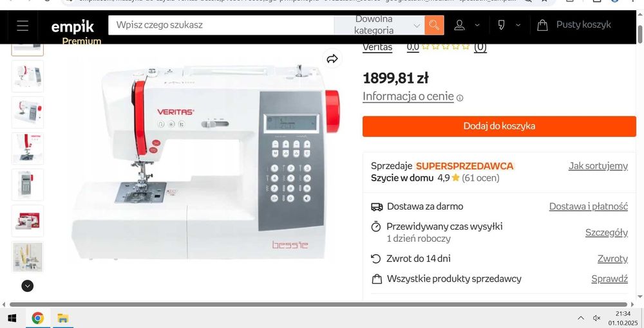Image resolution: width=644 pixels, height=328 pixels.
Task: Click the share arrow icon
Action: coord(332,59)
